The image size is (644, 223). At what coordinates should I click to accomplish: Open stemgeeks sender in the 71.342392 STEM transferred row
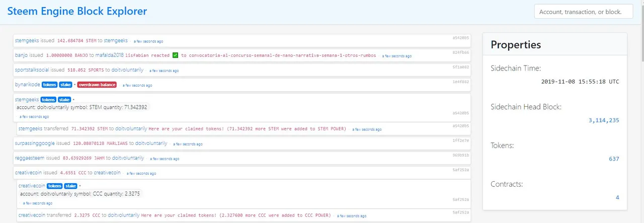point(30,128)
